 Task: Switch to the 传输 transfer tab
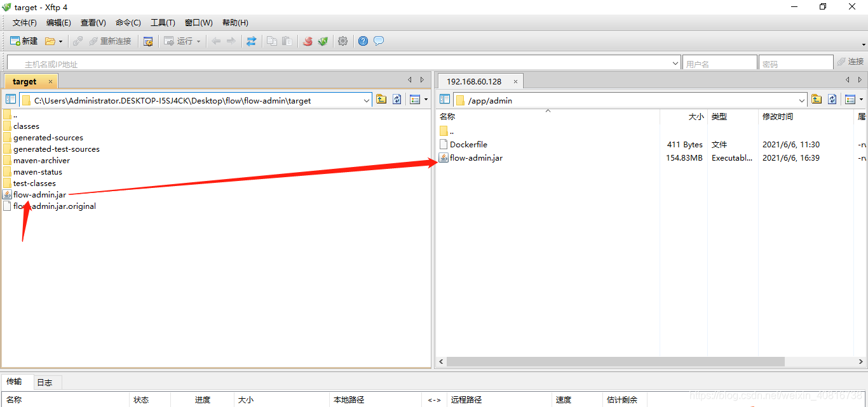[14, 382]
